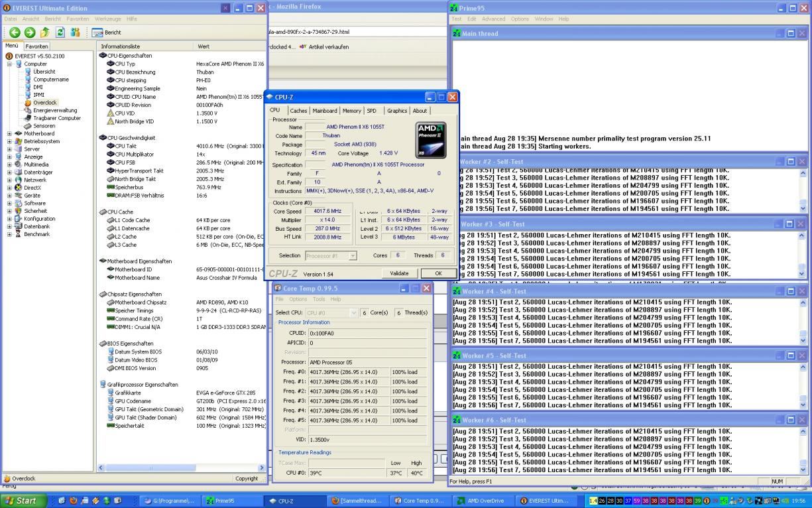
Task: Open the Bericht report toolbar button
Action: (x=106, y=32)
